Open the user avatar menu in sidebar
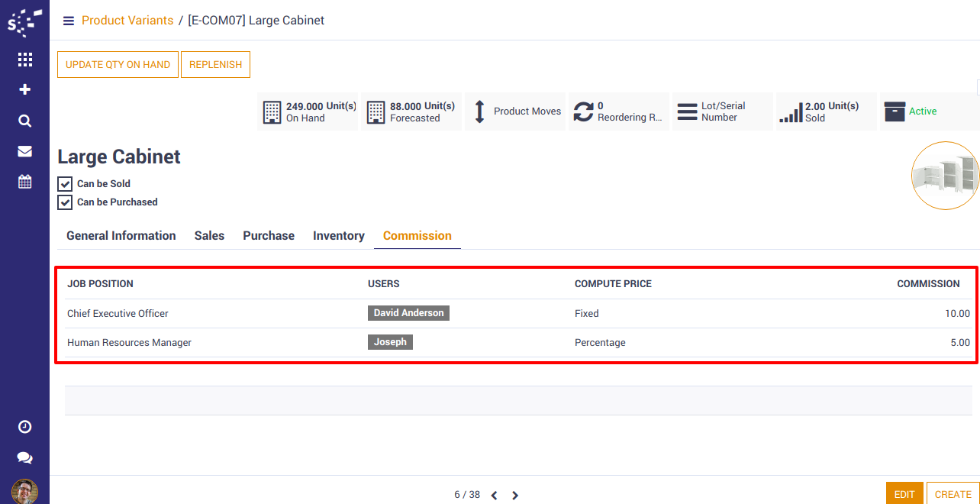Viewport: 980px width, 504px height. click(24, 491)
